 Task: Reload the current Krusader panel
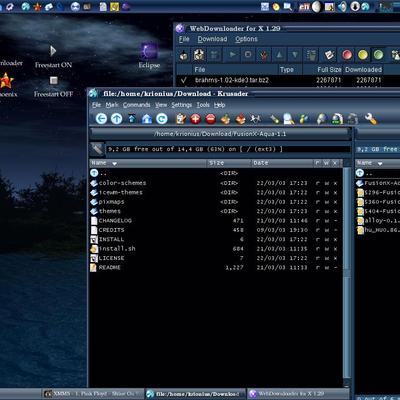coord(162,119)
